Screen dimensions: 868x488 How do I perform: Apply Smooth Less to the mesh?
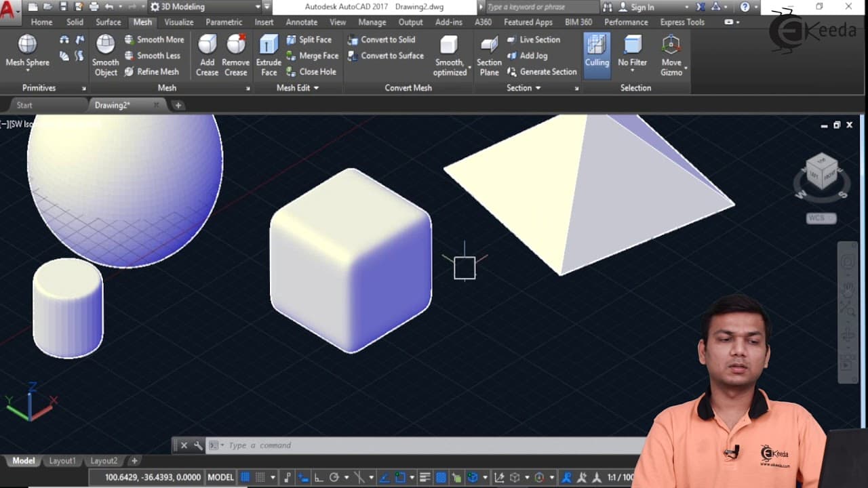153,56
